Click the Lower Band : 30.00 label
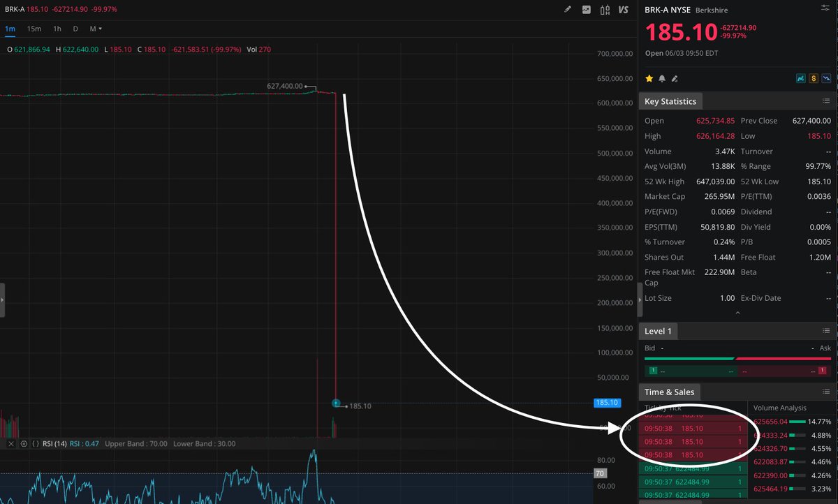Screen dimensions: 838x504 205,444
